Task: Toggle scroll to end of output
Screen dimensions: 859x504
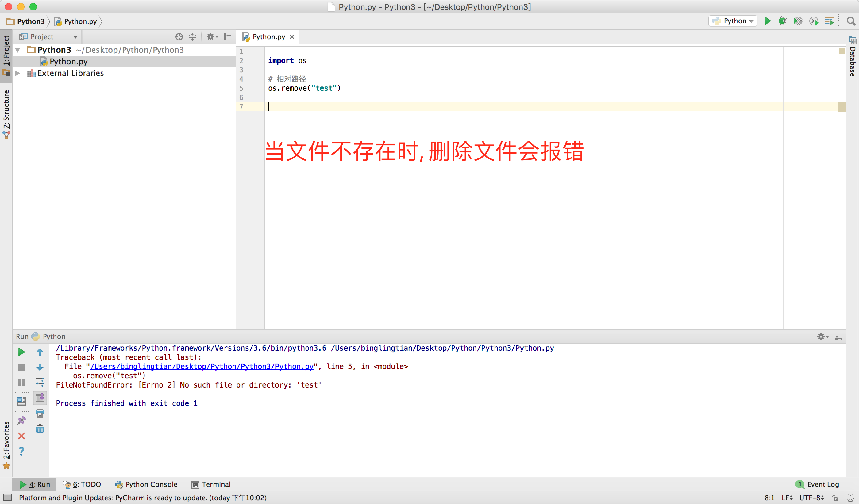Action: tap(40, 398)
